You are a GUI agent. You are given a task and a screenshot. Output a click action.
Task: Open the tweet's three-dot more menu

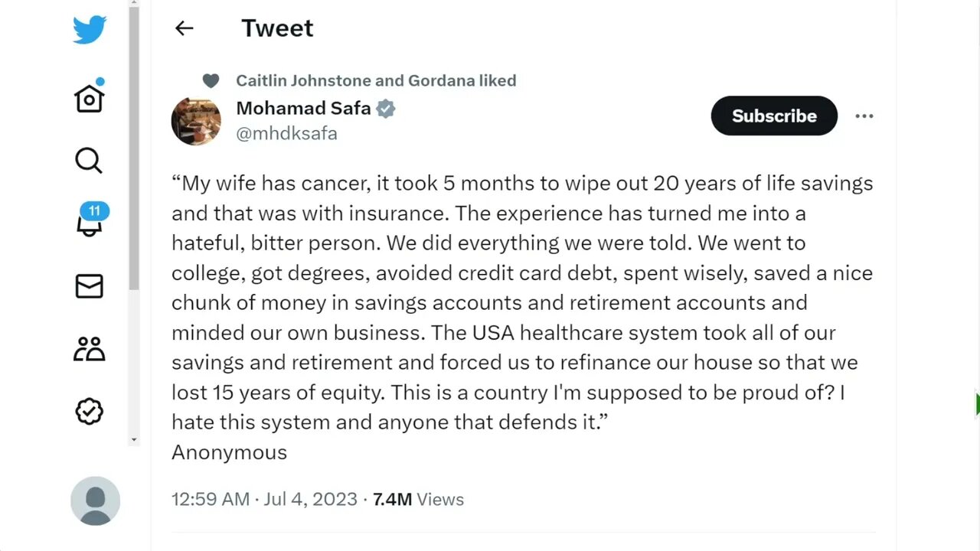[x=864, y=116]
